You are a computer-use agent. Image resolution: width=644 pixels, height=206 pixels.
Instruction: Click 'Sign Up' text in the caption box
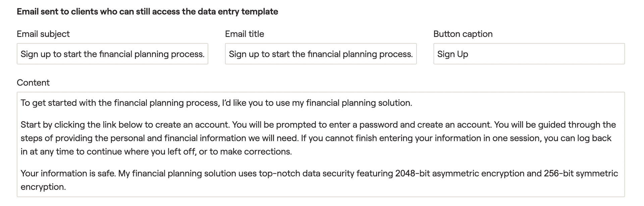click(452, 54)
